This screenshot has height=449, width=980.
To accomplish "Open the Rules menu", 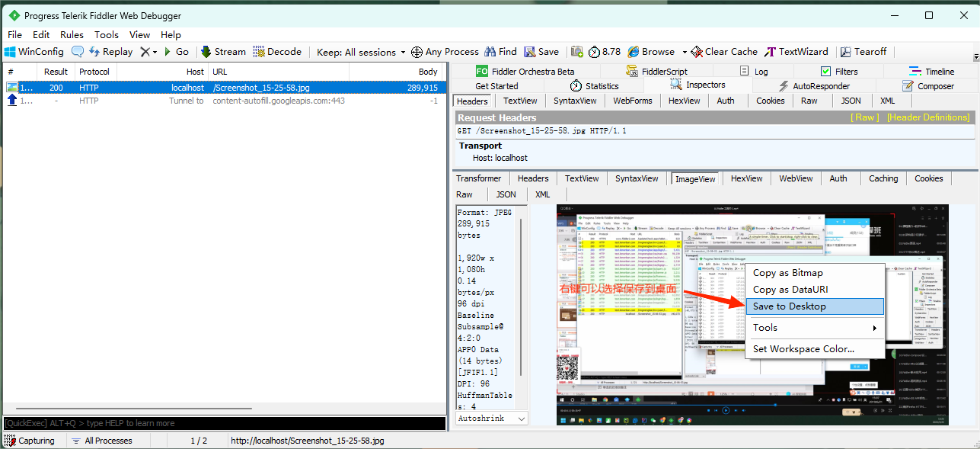I will (72, 34).
